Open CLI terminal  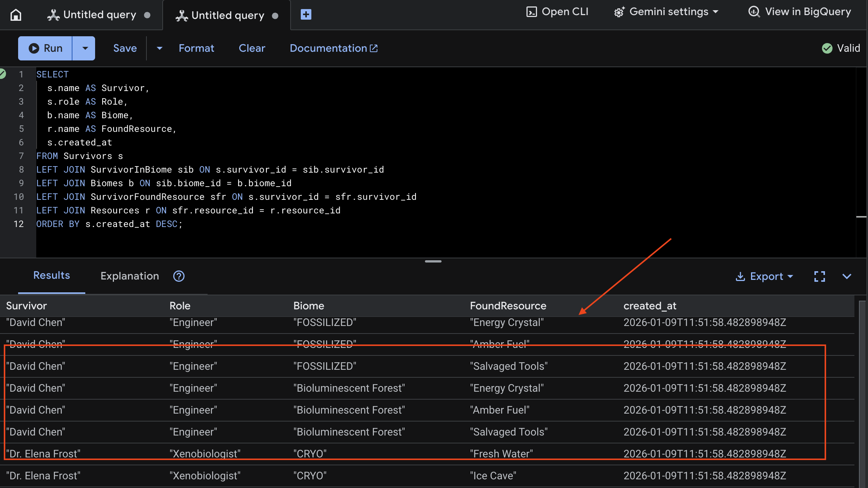[557, 12]
